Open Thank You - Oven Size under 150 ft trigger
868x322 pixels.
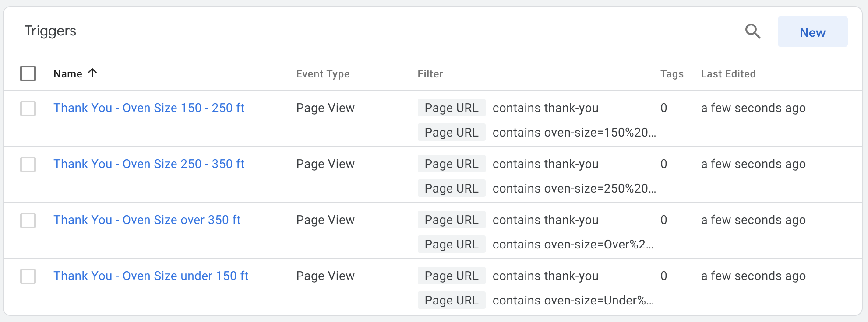pos(151,276)
